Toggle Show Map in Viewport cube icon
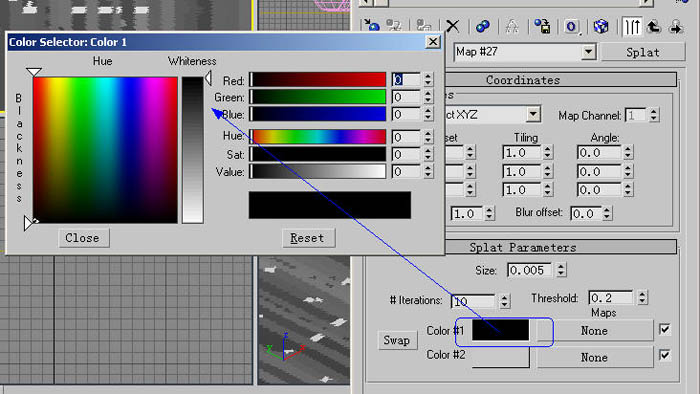Image resolution: width=700 pixels, height=394 pixels. coord(601,26)
